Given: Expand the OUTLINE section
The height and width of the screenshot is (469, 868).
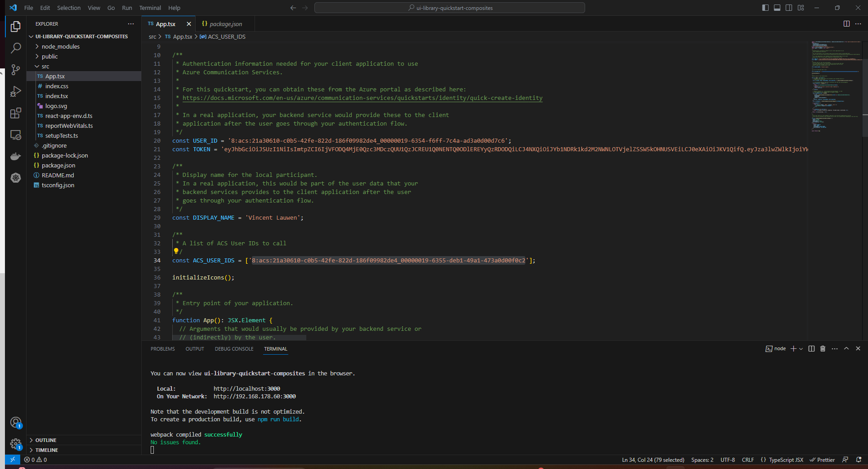Looking at the screenshot, I should pyautogui.click(x=46, y=440).
